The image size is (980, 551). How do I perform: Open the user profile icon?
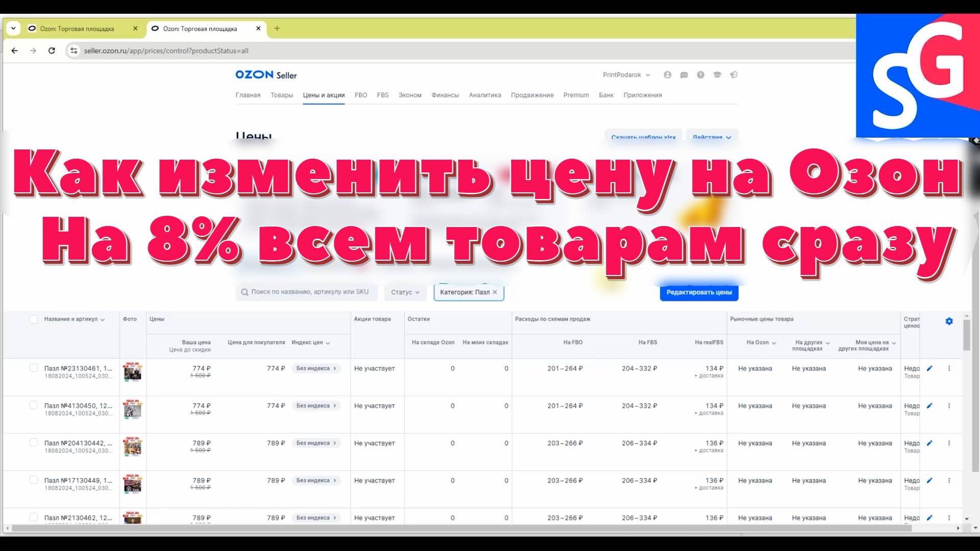[667, 75]
